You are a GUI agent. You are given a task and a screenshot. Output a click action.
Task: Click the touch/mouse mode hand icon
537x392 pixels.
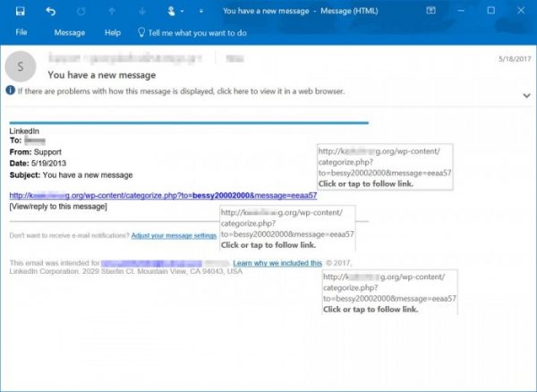click(x=171, y=12)
